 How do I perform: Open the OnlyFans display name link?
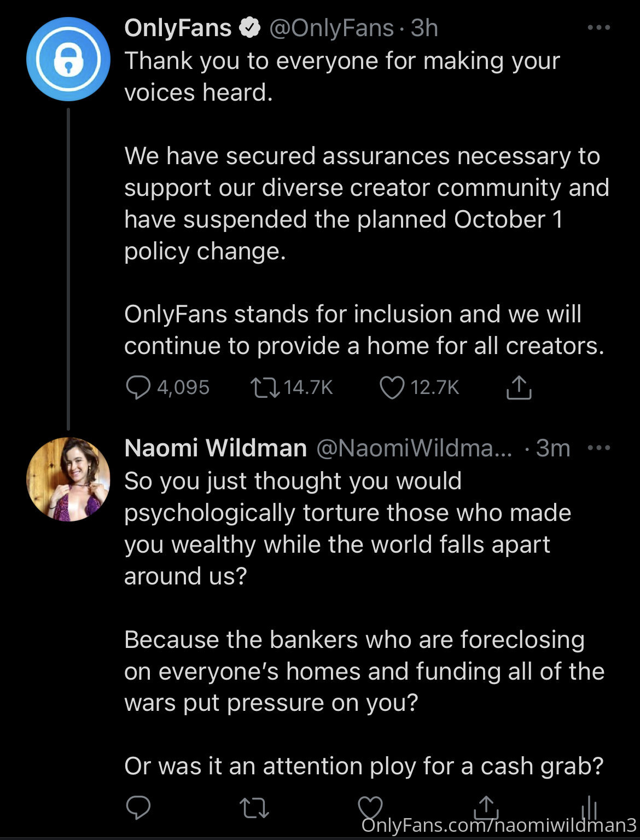(178, 28)
